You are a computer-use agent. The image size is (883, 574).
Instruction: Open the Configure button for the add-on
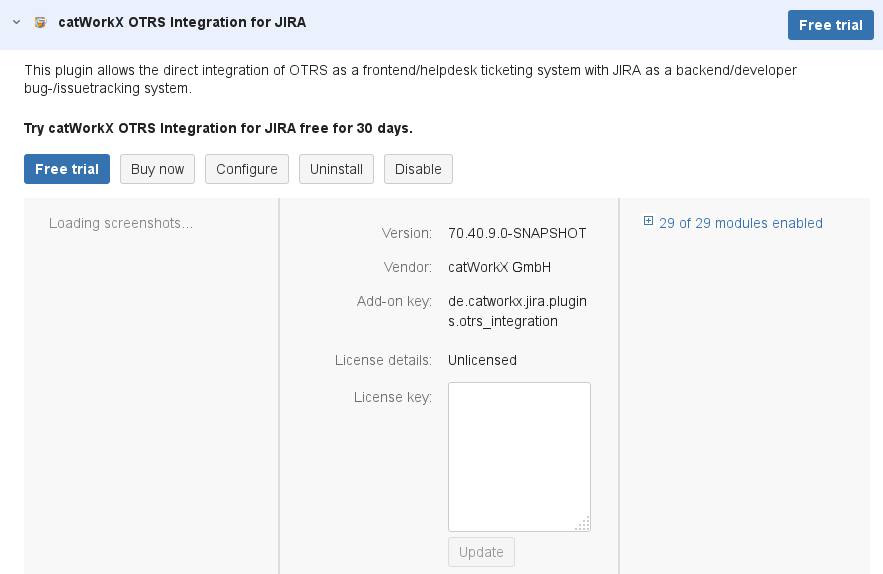coord(247,169)
